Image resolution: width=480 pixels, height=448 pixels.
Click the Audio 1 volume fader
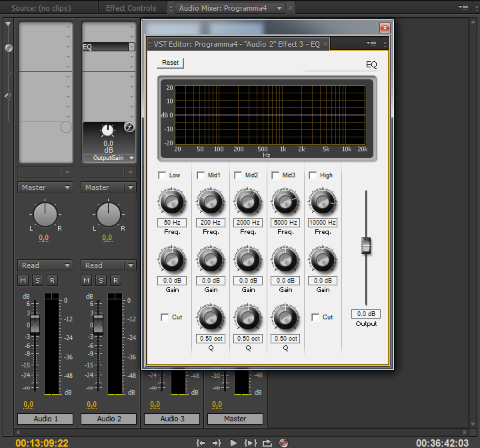tap(35, 324)
